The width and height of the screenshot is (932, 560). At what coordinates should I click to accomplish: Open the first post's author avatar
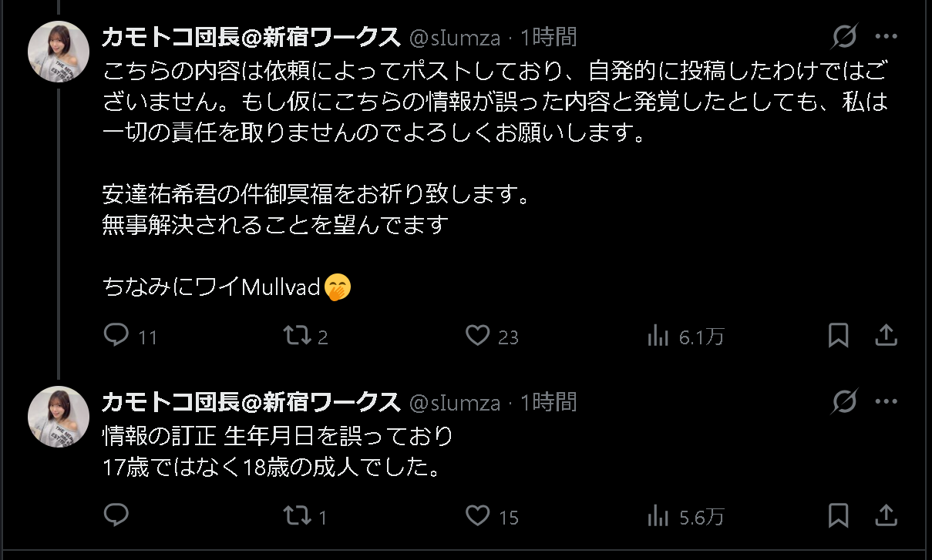coord(59,52)
